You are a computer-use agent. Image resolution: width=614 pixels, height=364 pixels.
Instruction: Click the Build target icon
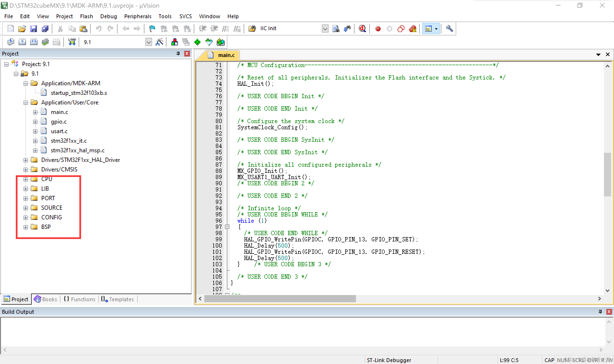[22, 42]
